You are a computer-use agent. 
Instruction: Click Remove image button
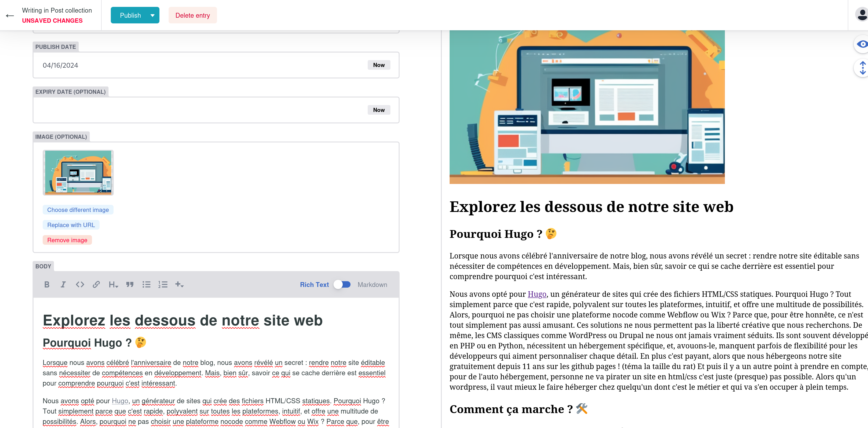click(x=67, y=240)
